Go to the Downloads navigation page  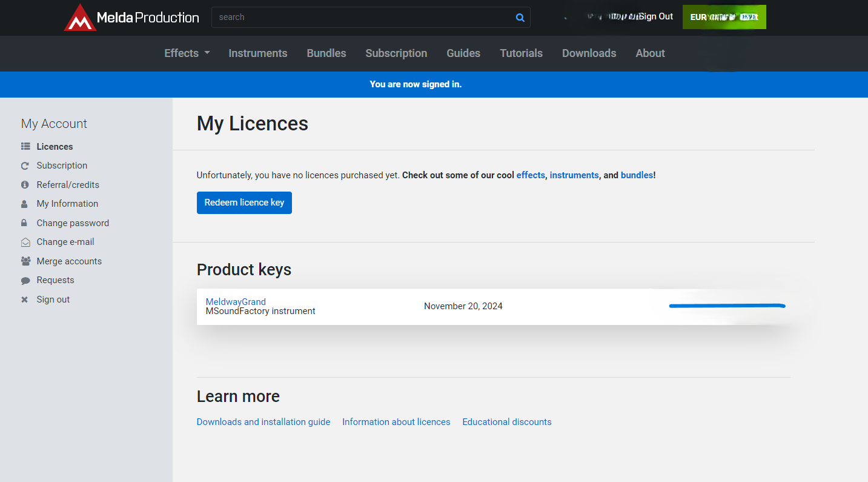pyautogui.click(x=589, y=53)
